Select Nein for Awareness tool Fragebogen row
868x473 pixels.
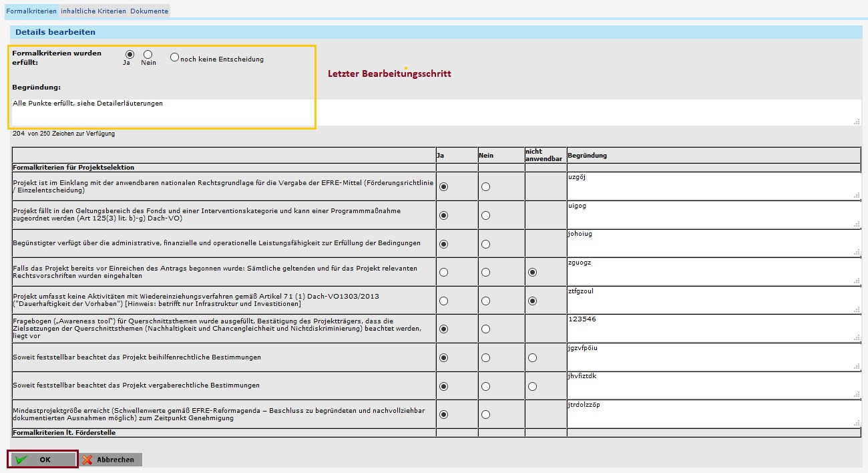[485, 329]
